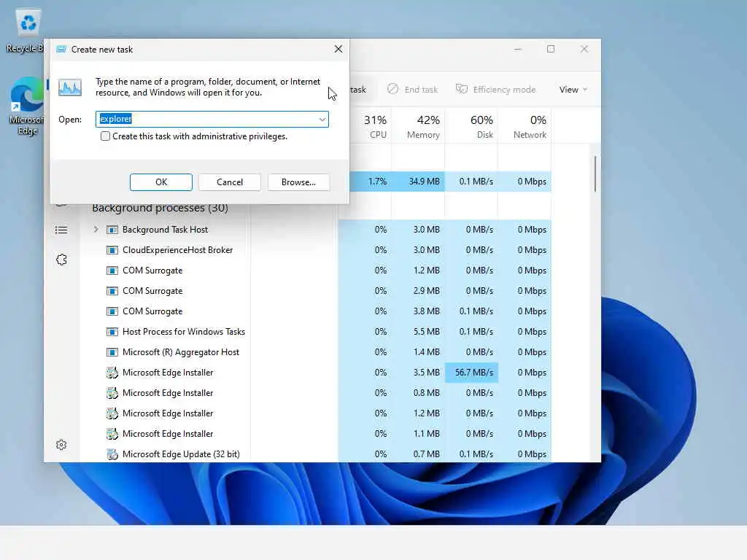The width and height of the screenshot is (747, 560).
Task: Open the Browse... file picker
Action: coord(298,182)
